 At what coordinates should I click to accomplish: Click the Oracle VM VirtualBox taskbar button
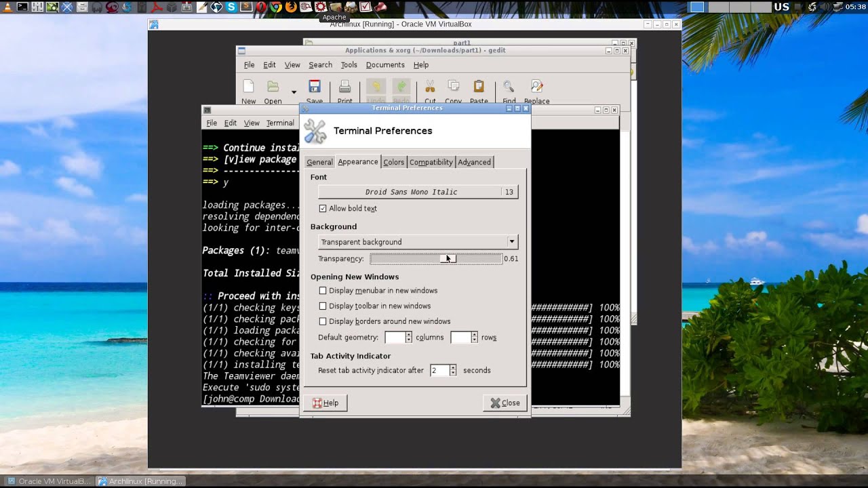click(x=47, y=481)
